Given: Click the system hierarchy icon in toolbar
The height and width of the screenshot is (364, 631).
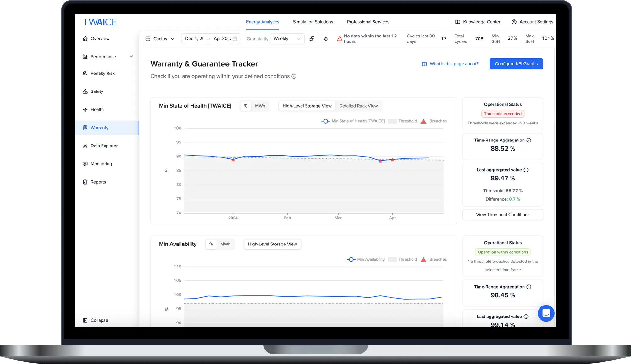Looking at the screenshot, I should tap(326, 39).
